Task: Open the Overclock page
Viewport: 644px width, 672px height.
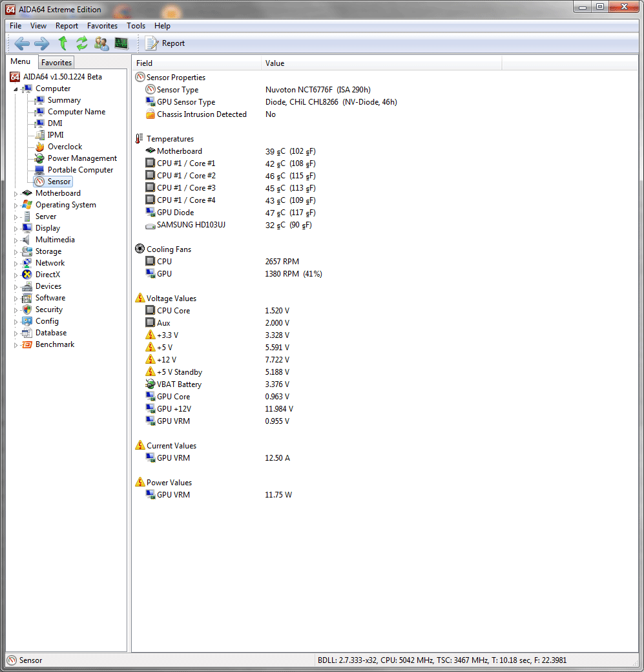Action: 65,147
